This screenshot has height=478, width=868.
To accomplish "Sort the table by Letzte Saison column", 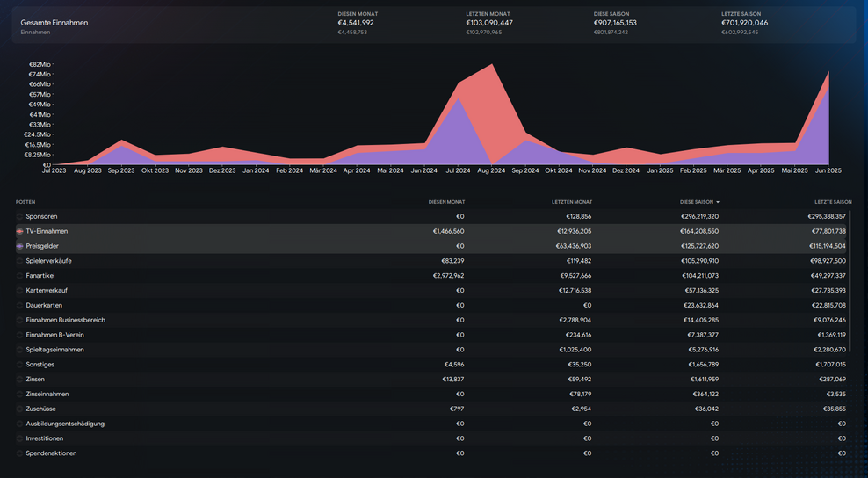I will [833, 202].
